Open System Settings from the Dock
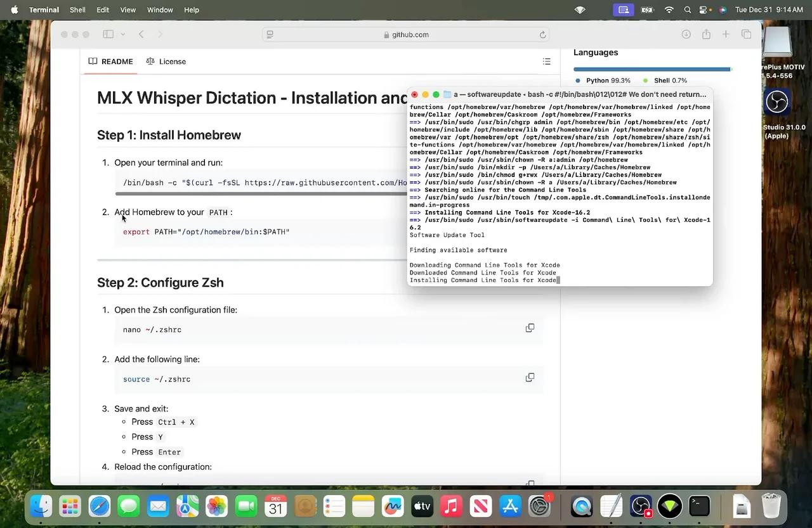Viewport: 812px width, 528px height. tap(539, 506)
